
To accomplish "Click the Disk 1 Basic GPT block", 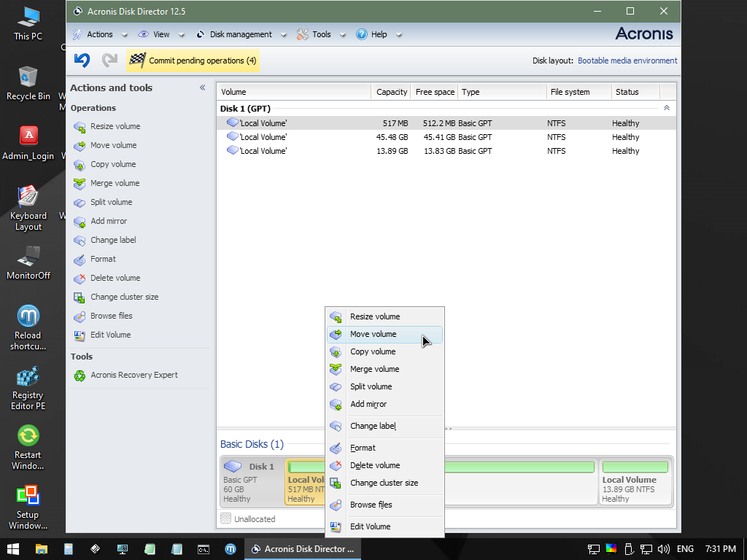I will [x=252, y=481].
